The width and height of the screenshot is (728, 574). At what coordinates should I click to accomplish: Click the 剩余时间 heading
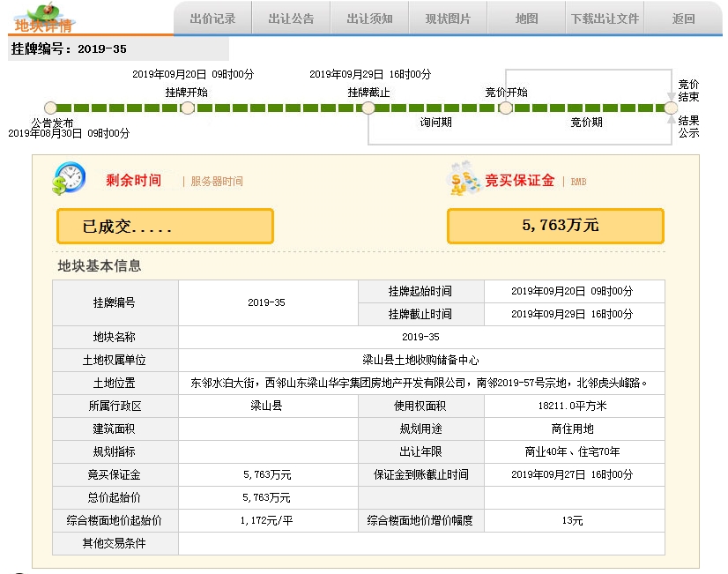(x=134, y=180)
